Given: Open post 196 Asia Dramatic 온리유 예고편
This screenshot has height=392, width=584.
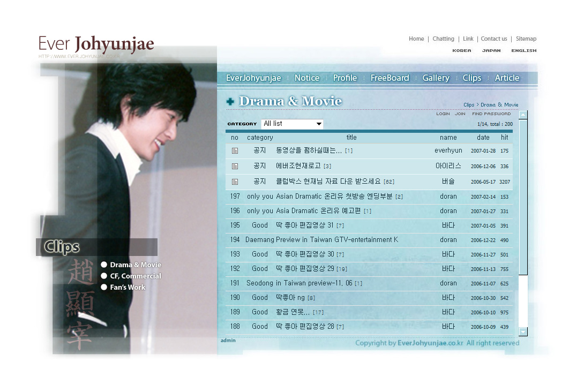Looking at the screenshot, I should [318, 210].
